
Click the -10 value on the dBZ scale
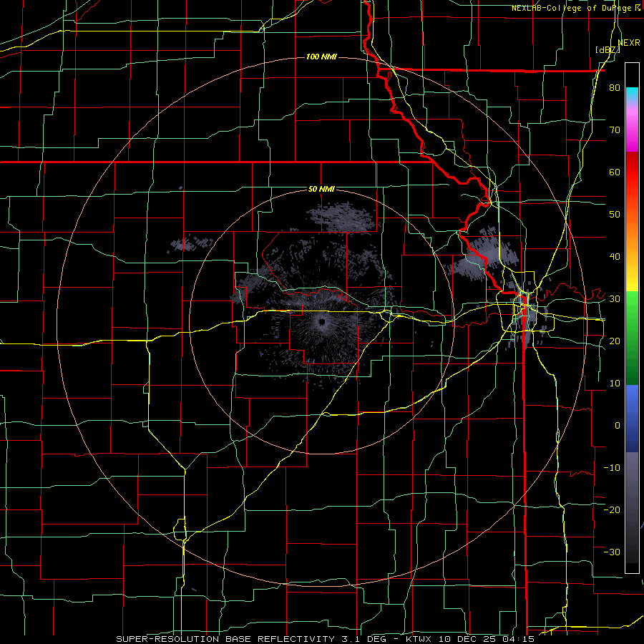click(x=612, y=468)
